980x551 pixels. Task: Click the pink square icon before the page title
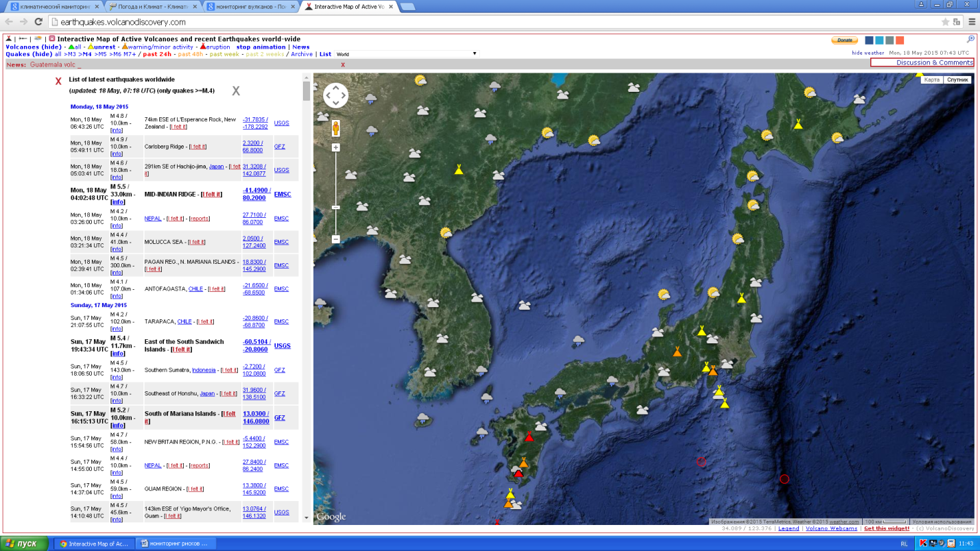52,39
